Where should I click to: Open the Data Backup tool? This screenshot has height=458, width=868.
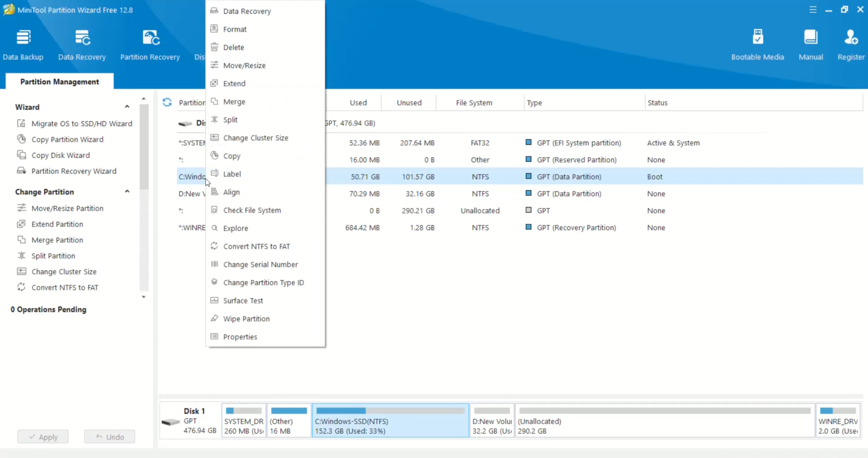click(23, 44)
